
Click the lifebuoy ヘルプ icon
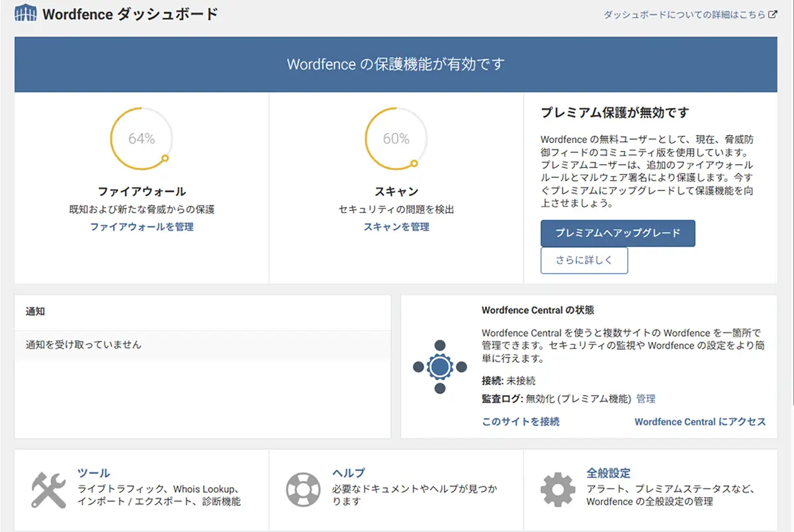point(303,490)
